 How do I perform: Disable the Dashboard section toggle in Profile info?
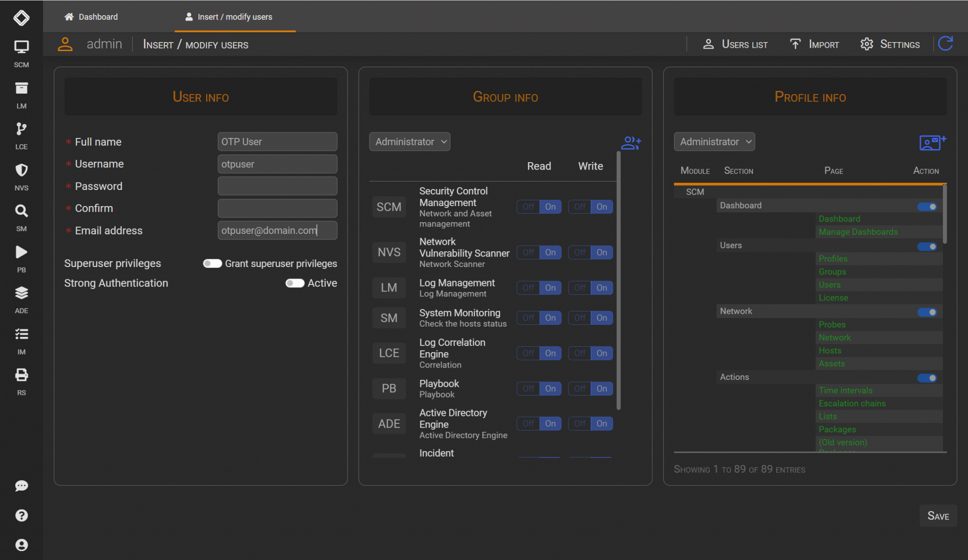(928, 207)
